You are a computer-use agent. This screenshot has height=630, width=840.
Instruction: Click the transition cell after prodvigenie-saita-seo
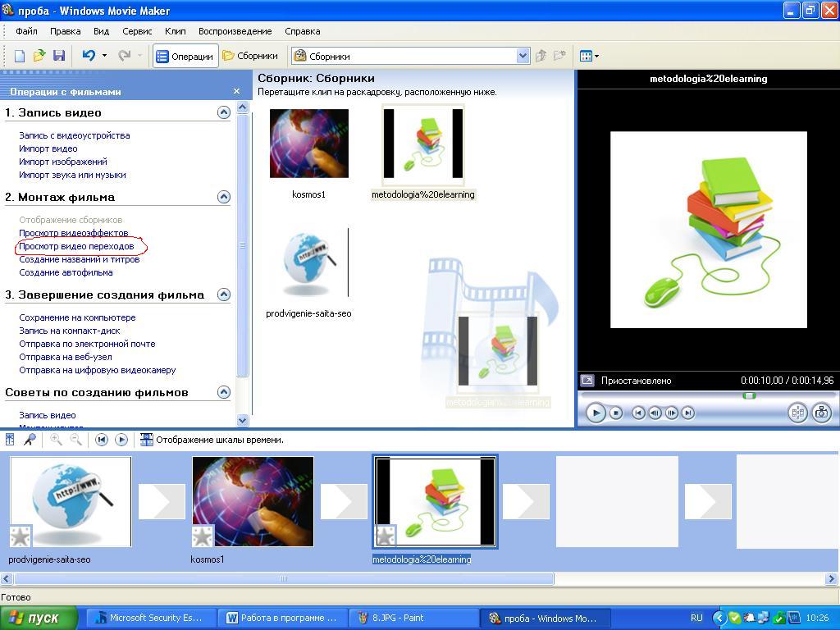(162, 501)
